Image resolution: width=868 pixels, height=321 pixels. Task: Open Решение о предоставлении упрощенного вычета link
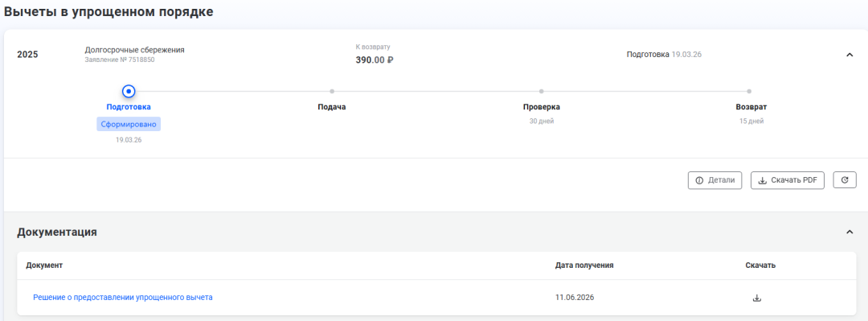pyautogui.click(x=123, y=298)
